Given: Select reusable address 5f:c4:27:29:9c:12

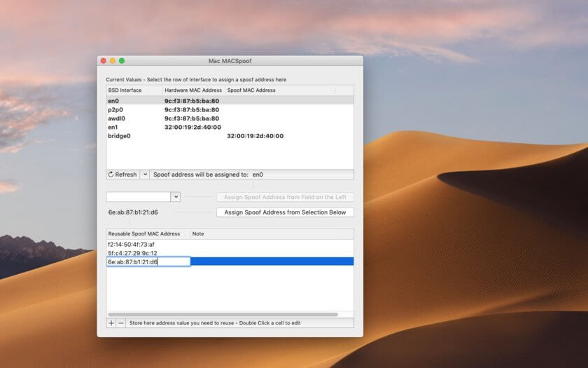Looking at the screenshot, I should (132, 253).
